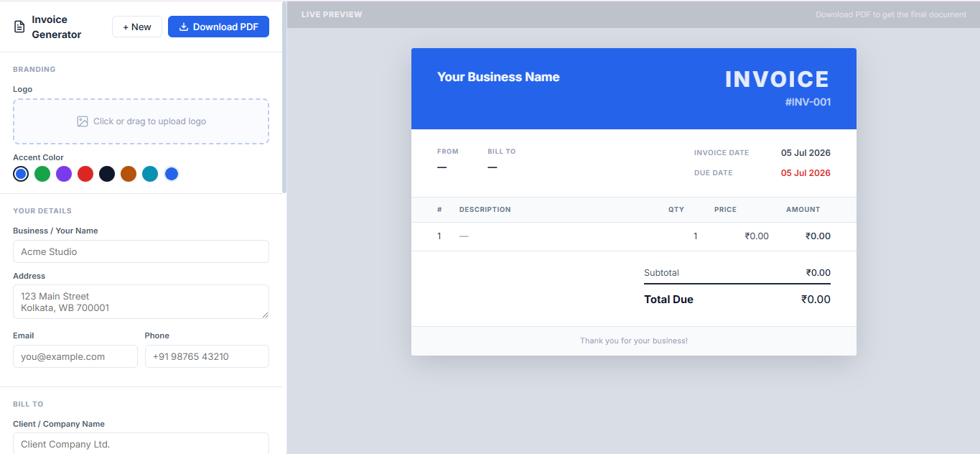The image size is (980, 454).
Task: Click the "Total Due" label
Action: (x=668, y=300)
